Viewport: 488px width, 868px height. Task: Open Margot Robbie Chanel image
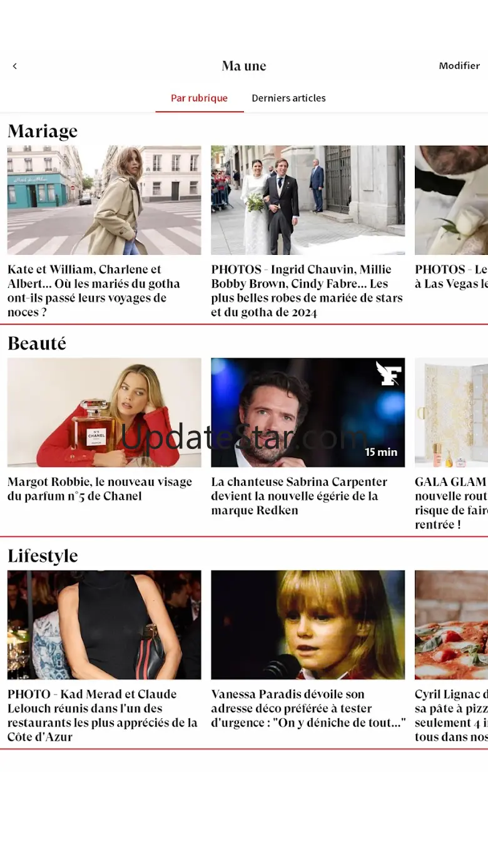point(104,413)
